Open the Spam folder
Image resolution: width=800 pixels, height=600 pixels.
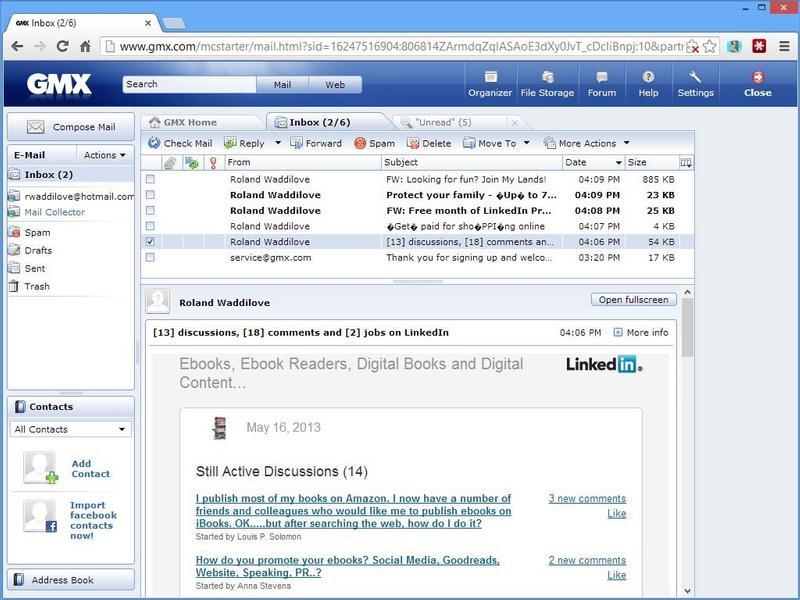(x=37, y=232)
